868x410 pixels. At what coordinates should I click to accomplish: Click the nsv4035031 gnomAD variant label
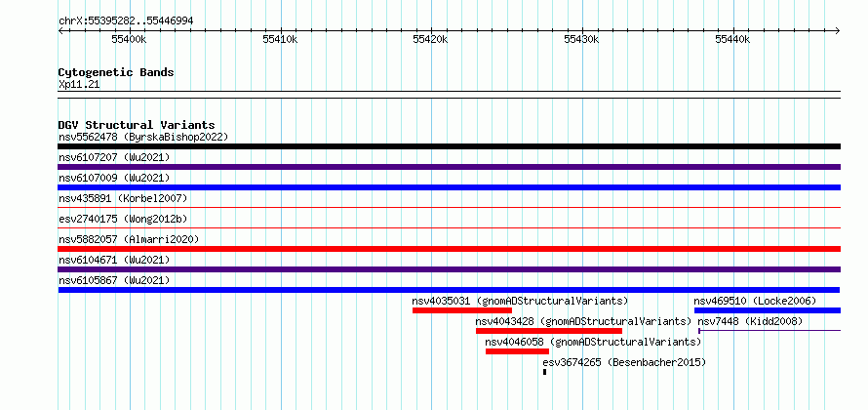coord(521,301)
